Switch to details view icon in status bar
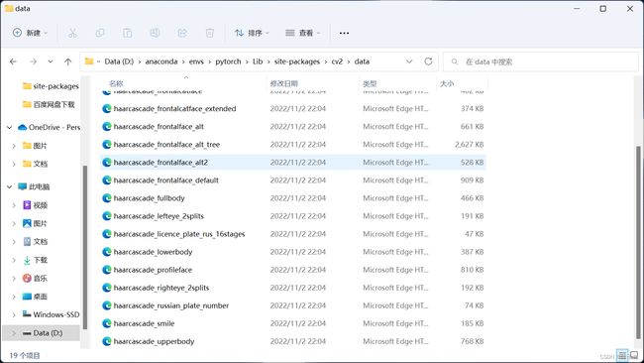Image resolution: width=644 pixels, height=363 pixels. (x=622, y=355)
